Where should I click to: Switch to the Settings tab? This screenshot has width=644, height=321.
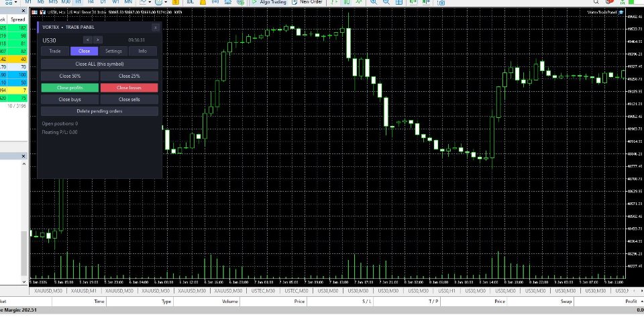point(114,52)
